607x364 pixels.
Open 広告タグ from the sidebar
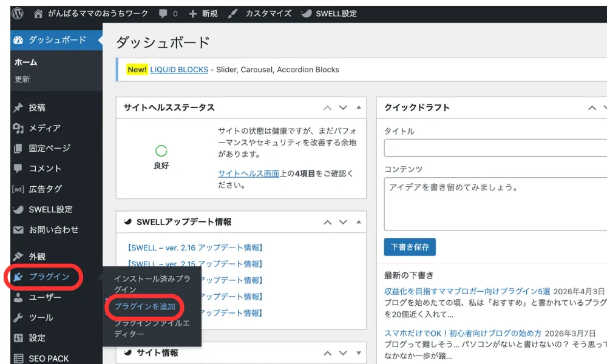coord(18,189)
